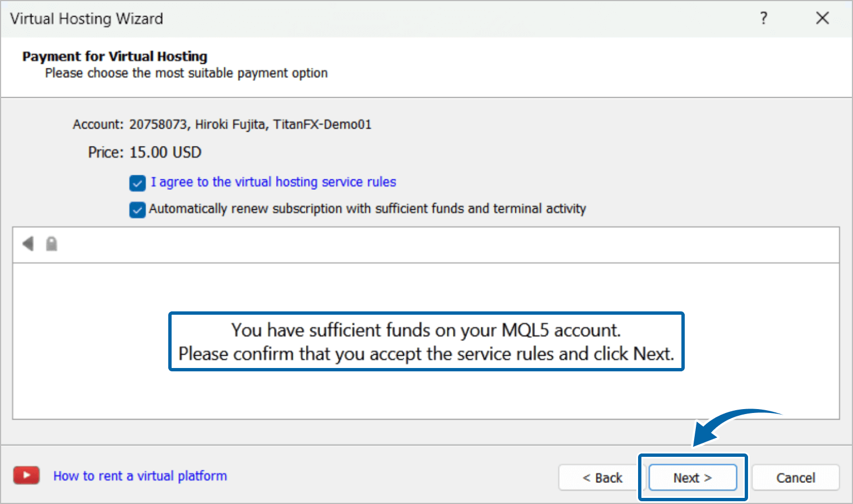Screen dimensions: 853x504
Task: Uncheck the agree to service rules checkbox
Action: coord(137,183)
